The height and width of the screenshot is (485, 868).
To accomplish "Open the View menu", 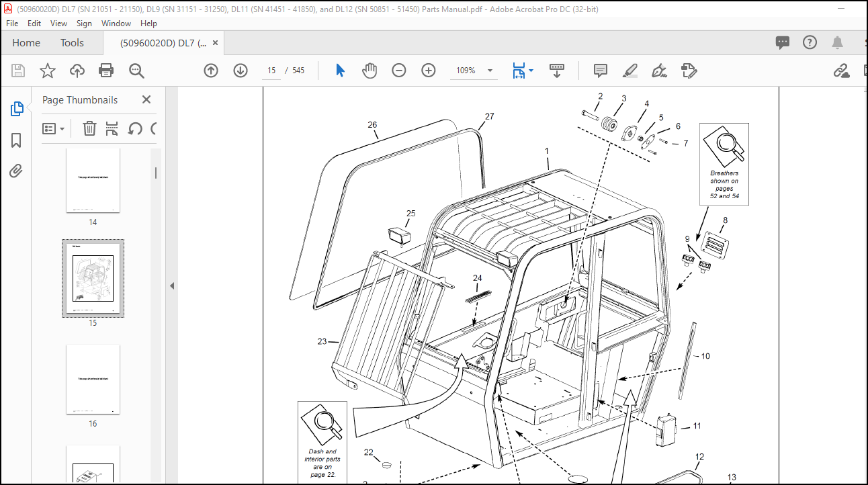I will coord(59,23).
